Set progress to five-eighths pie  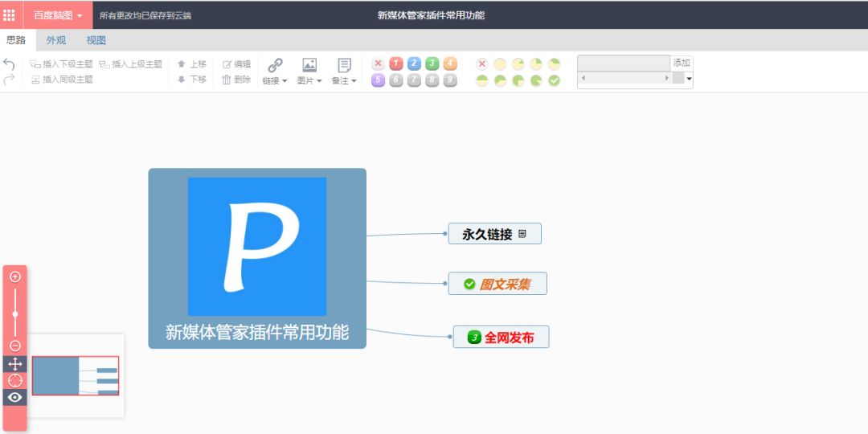tap(500, 81)
